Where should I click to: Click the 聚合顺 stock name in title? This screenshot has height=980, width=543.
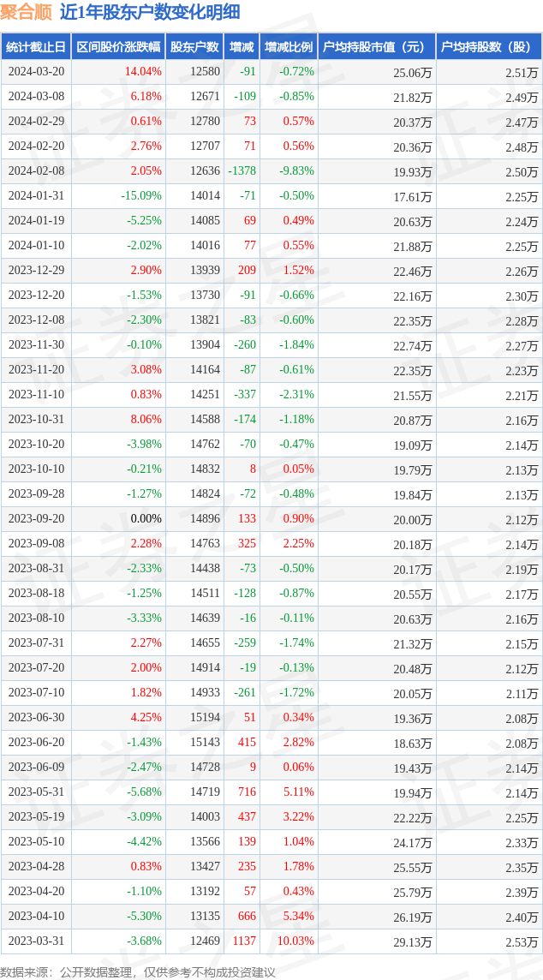pyautogui.click(x=27, y=12)
